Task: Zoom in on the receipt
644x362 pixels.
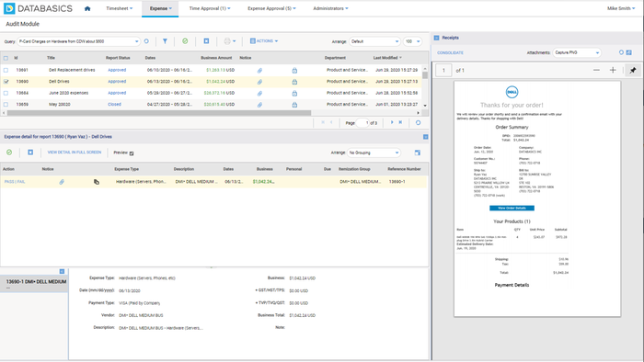Action: 613,70
